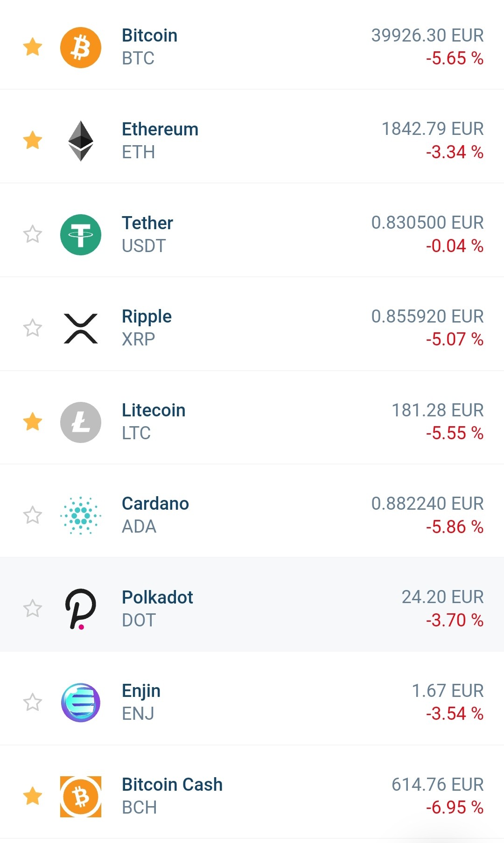Tap the Ripple X logo
Screen dimensions: 504x843
[x=81, y=329]
